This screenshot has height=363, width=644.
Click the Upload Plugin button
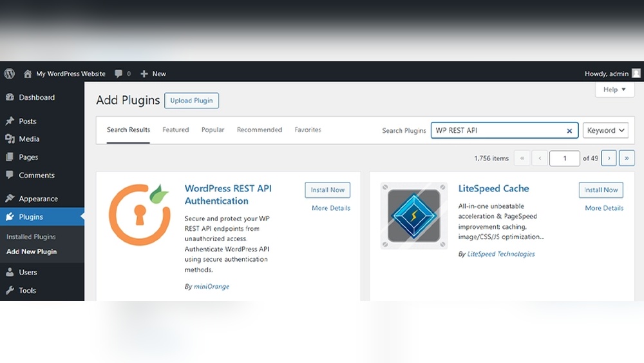[191, 101]
